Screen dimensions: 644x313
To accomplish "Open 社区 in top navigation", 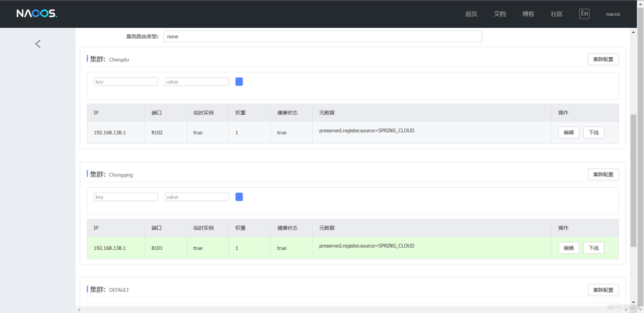I will pos(556,14).
